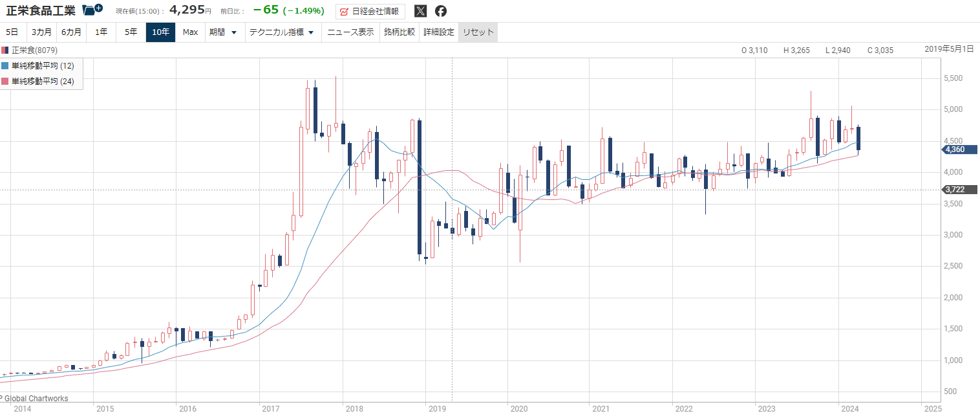Switch to the 5年 chart view
This screenshot has width=980, height=420.
[131, 32]
